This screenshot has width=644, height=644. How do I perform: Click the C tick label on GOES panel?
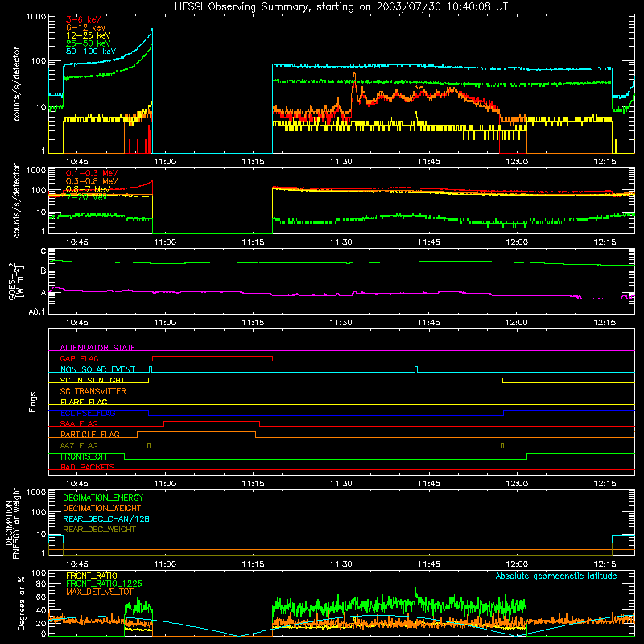[43, 251]
